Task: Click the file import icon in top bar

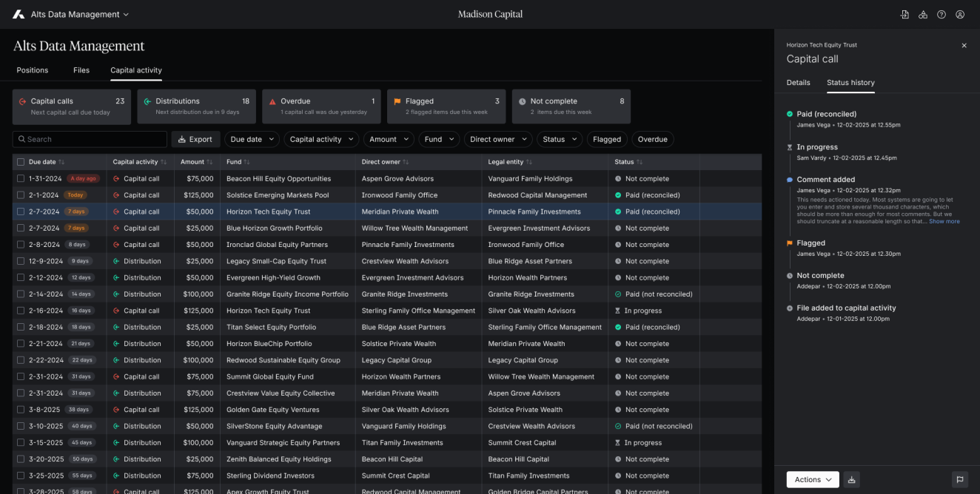Action: coord(905,15)
